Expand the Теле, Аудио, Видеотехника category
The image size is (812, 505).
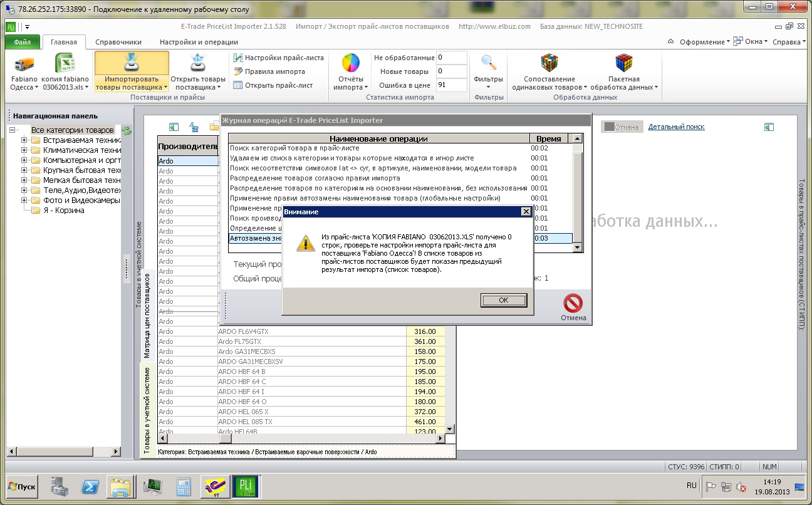24,190
